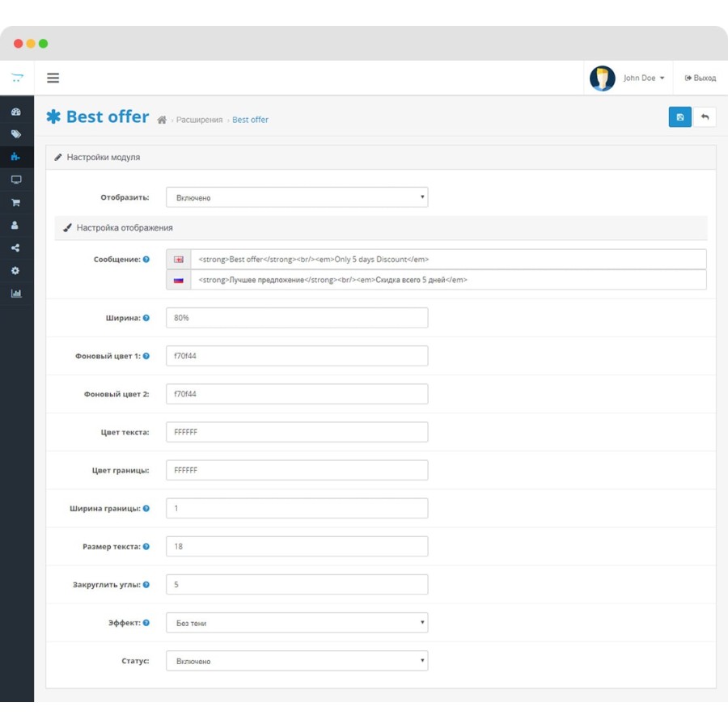Click the English flag language addon
Viewport: 728px width, 728px height.
[179, 260]
